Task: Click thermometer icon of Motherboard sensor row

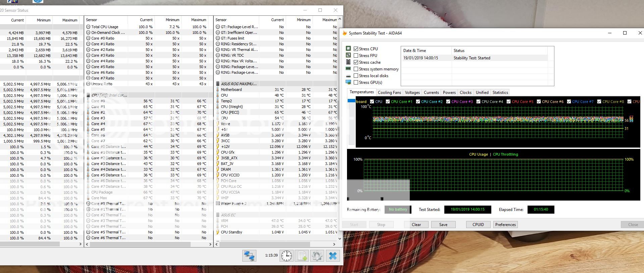Action: click(x=218, y=90)
